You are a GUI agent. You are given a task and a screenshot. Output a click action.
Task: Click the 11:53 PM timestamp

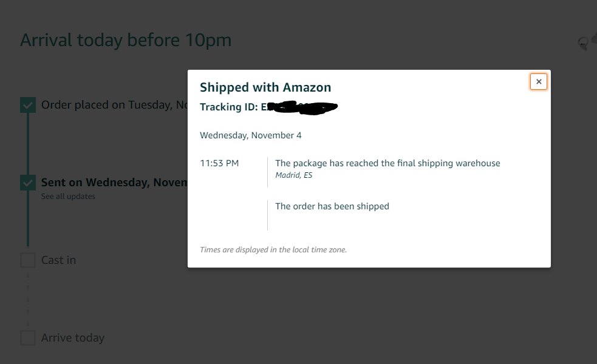point(219,163)
